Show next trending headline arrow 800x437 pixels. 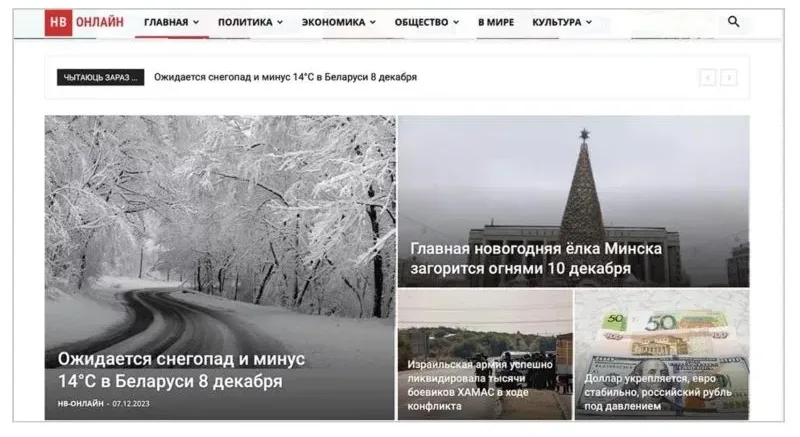729,78
